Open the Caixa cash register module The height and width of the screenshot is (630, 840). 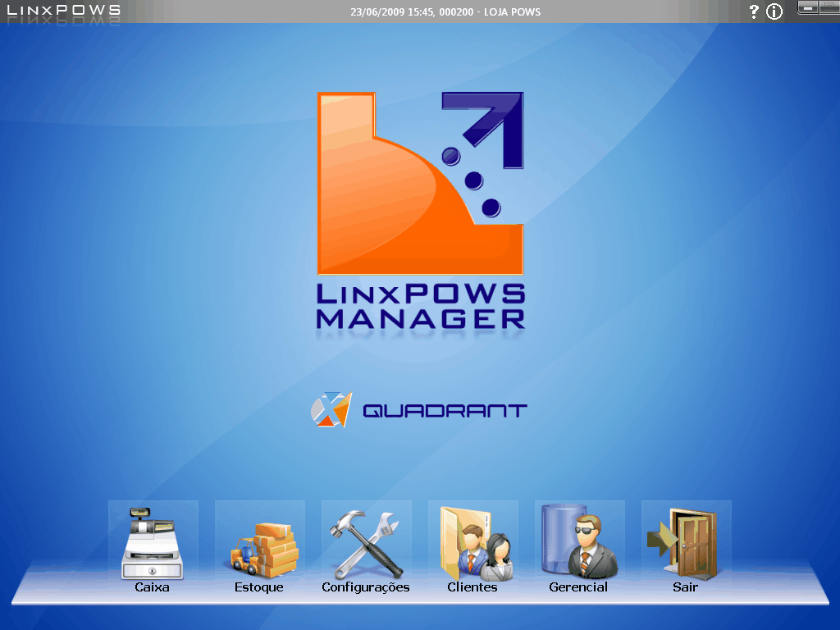(153, 546)
